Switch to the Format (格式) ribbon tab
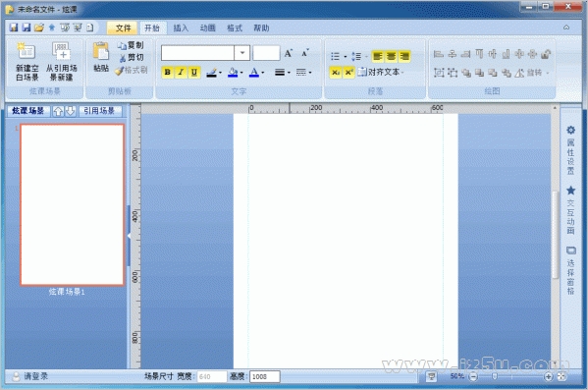Screen dimensions: 588x390 tap(235, 28)
